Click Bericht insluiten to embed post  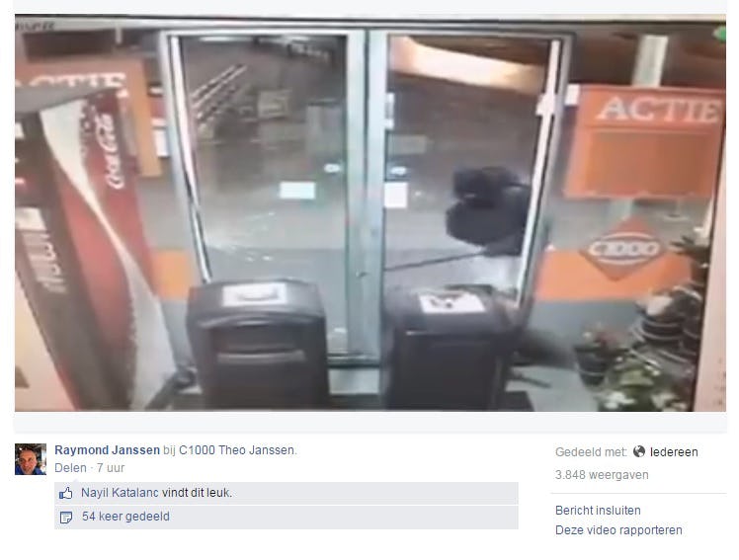[x=598, y=511]
